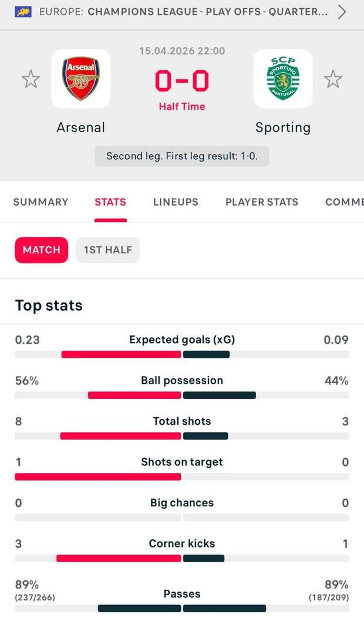Viewport: 364px width, 618px height.
Task: Select the Match stats filter
Action: (42, 250)
